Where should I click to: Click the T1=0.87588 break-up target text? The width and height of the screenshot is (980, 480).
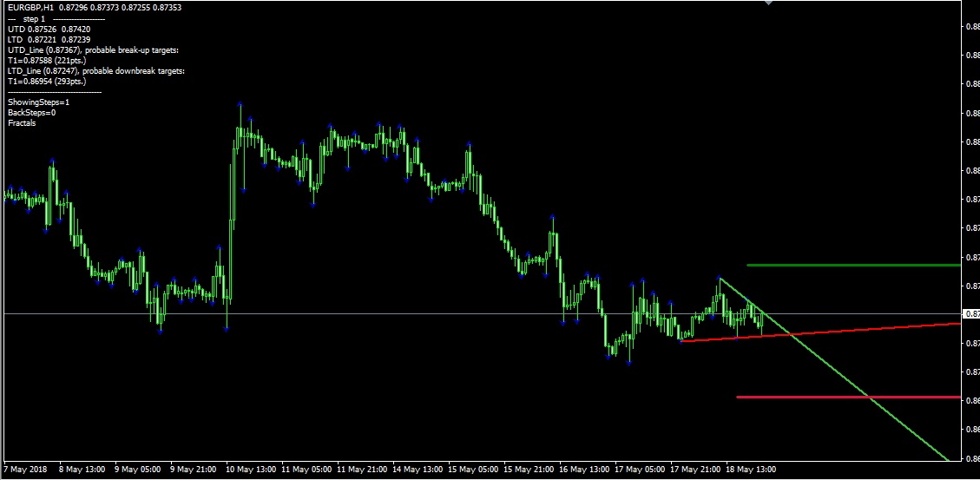click(x=52, y=61)
